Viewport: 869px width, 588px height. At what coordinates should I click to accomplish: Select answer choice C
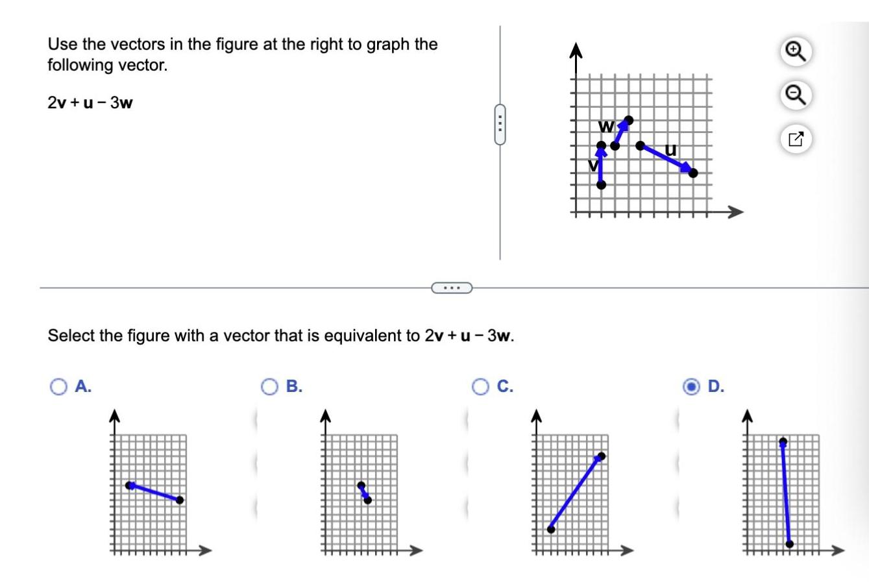pos(481,387)
